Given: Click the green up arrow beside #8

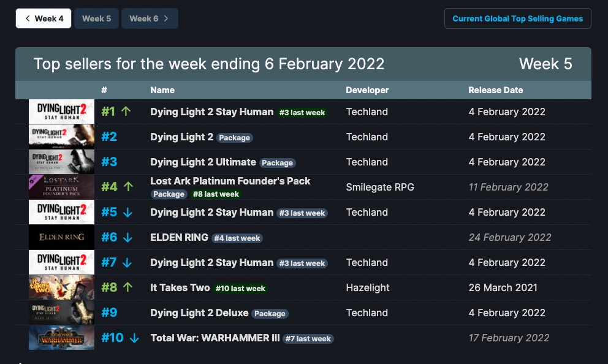Looking at the screenshot, I should tap(128, 287).
